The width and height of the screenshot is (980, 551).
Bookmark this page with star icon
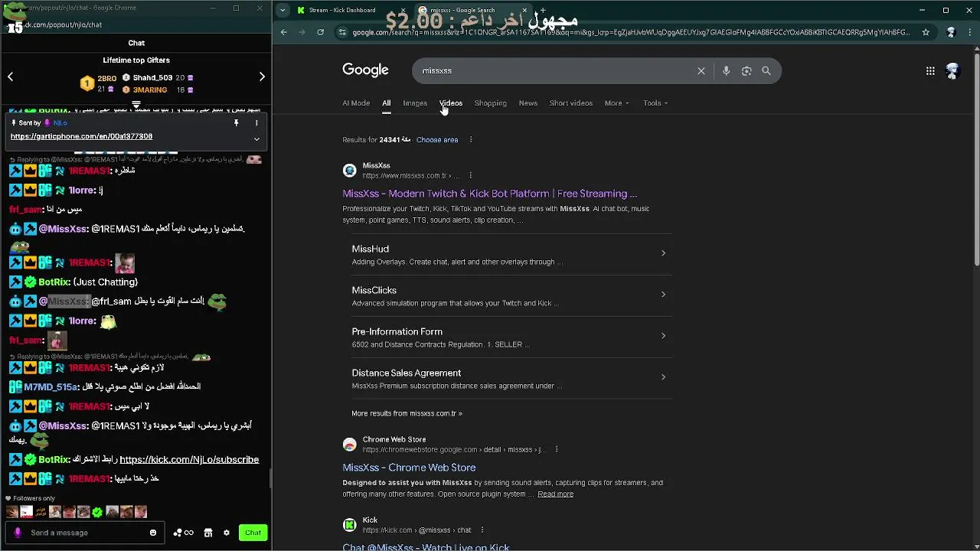[x=926, y=32]
